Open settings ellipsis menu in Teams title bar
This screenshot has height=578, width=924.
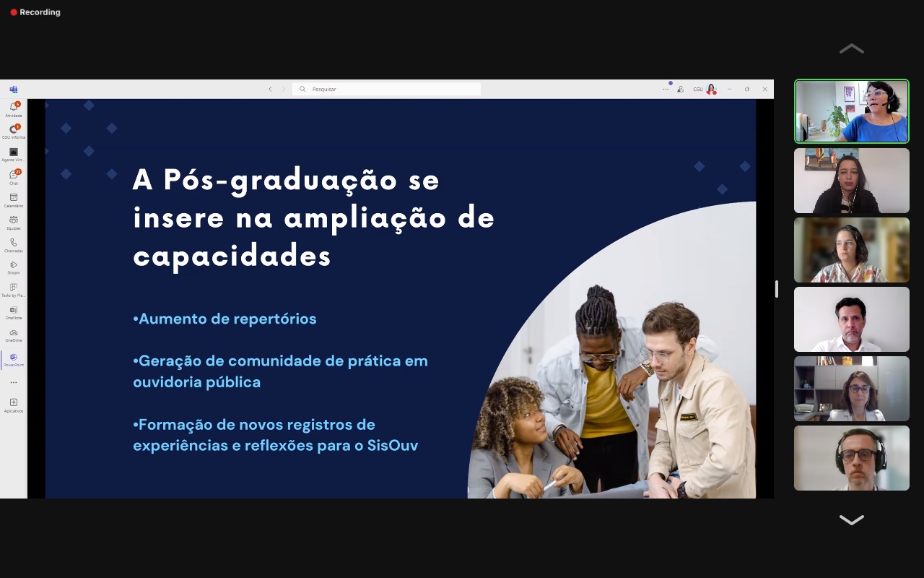[x=666, y=89]
